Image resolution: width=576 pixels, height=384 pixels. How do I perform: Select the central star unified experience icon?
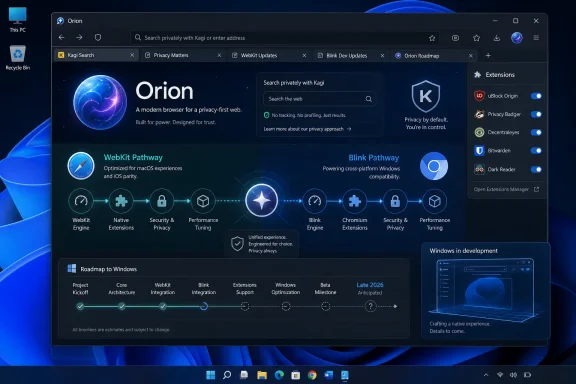(x=262, y=200)
